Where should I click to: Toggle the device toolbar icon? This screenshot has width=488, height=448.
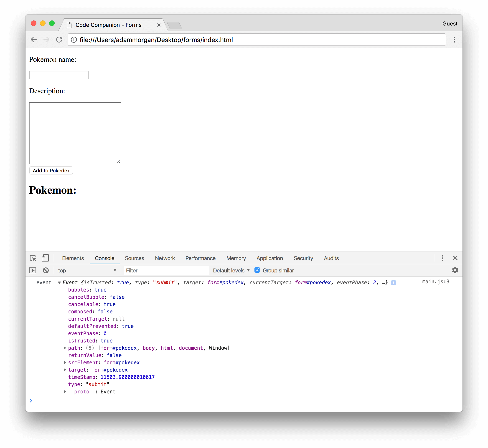point(45,258)
